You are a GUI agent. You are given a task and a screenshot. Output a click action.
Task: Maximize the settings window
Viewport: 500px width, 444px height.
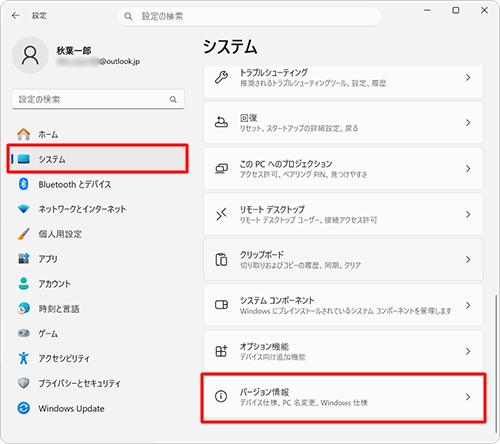tap(456, 10)
